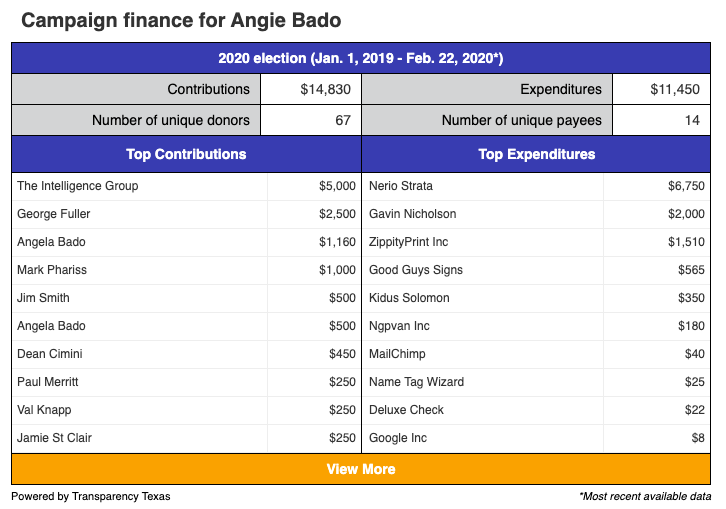Select the Number of unique donors label
The height and width of the screenshot is (509, 726).
pyautogui.click(x=170, y=120)
